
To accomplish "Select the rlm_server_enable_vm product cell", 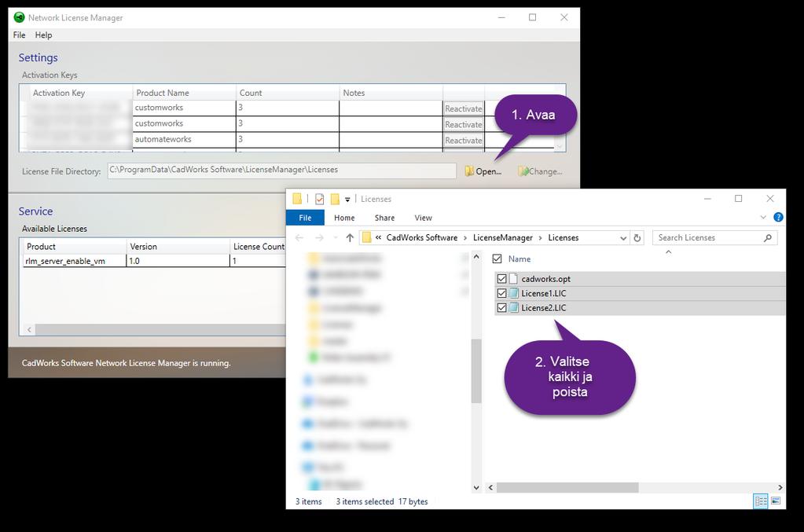I will [x=75, y=261].
